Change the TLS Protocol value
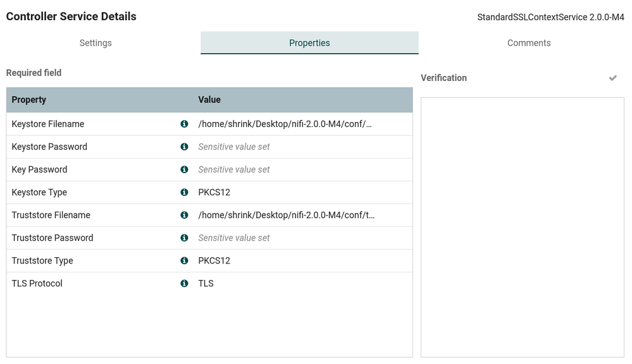This screenshot has width=632, height=364. tap(206, 283)
